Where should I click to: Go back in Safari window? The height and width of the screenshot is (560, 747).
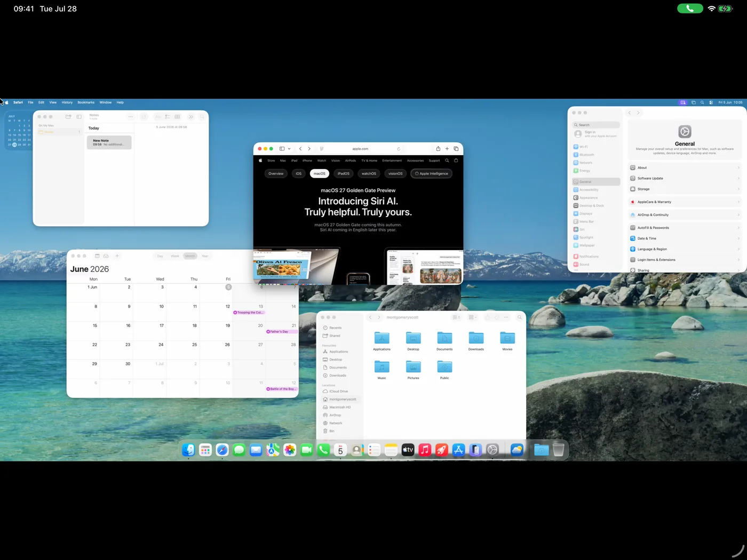pos(300,149)
